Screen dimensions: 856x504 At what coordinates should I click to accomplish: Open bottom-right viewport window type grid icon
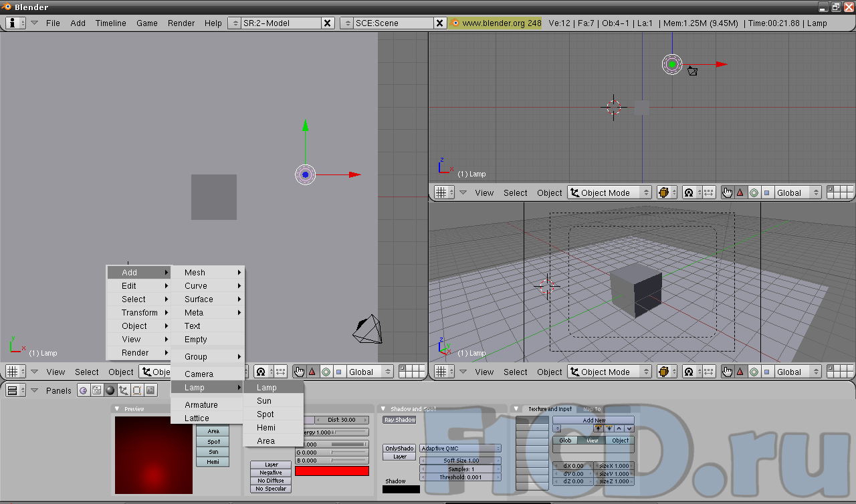click(x=444, y=372)
